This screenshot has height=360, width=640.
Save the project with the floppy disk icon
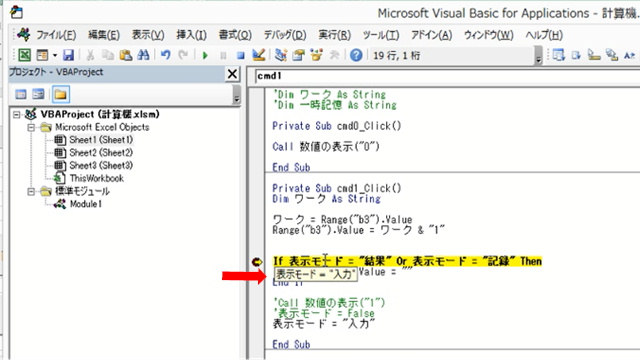[68, 55]
